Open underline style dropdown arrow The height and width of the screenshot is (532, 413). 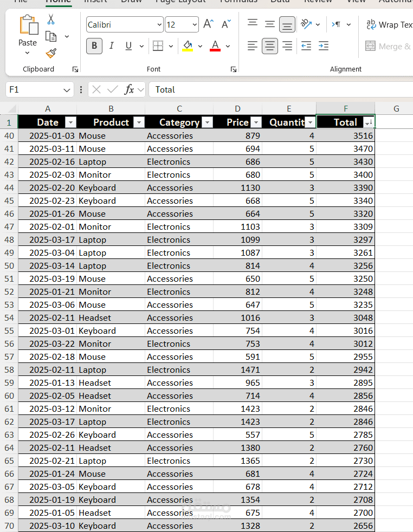point(142,46)
